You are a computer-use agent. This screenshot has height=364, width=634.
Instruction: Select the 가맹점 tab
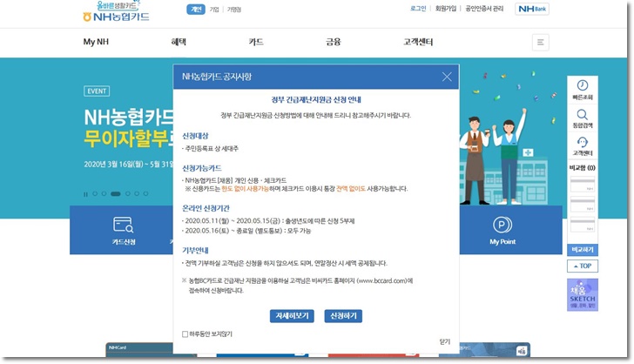pos(233,10)
